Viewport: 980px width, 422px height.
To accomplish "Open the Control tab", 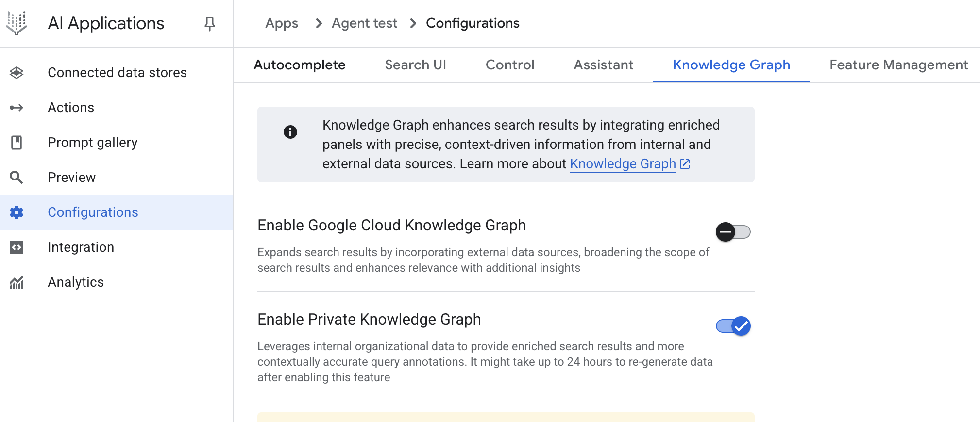I will click(x=510, y=65).
